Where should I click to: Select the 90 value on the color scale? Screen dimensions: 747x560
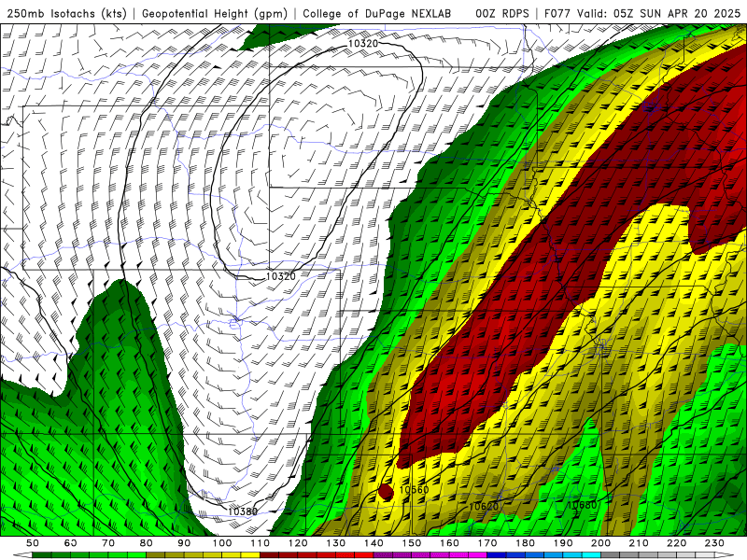pos(184,543)
